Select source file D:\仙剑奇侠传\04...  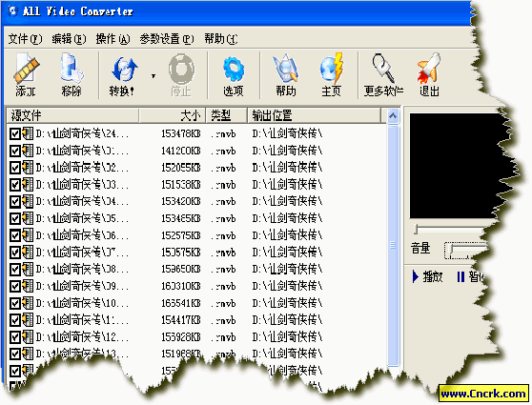[82, 202]
